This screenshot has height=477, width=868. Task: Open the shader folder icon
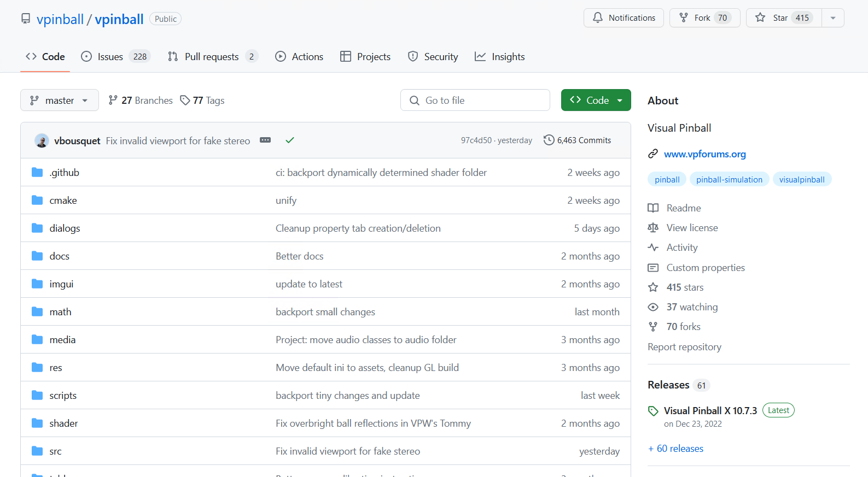tap(37, 423)
